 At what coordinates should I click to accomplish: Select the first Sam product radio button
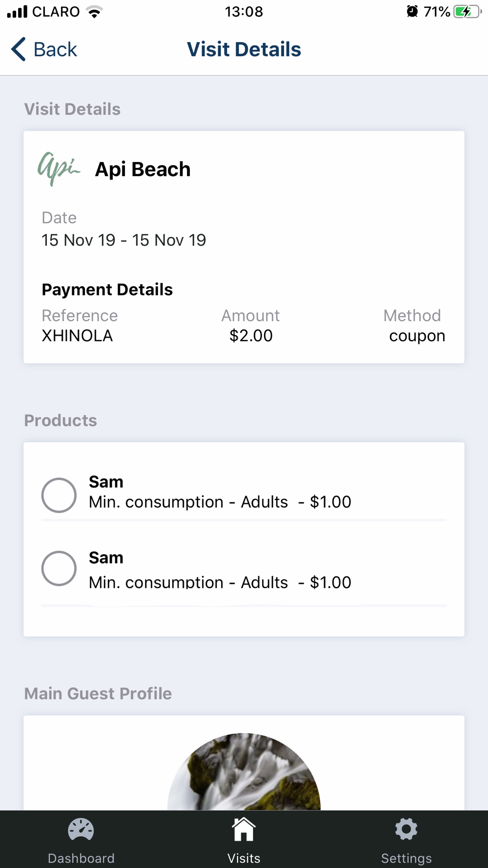59,495
